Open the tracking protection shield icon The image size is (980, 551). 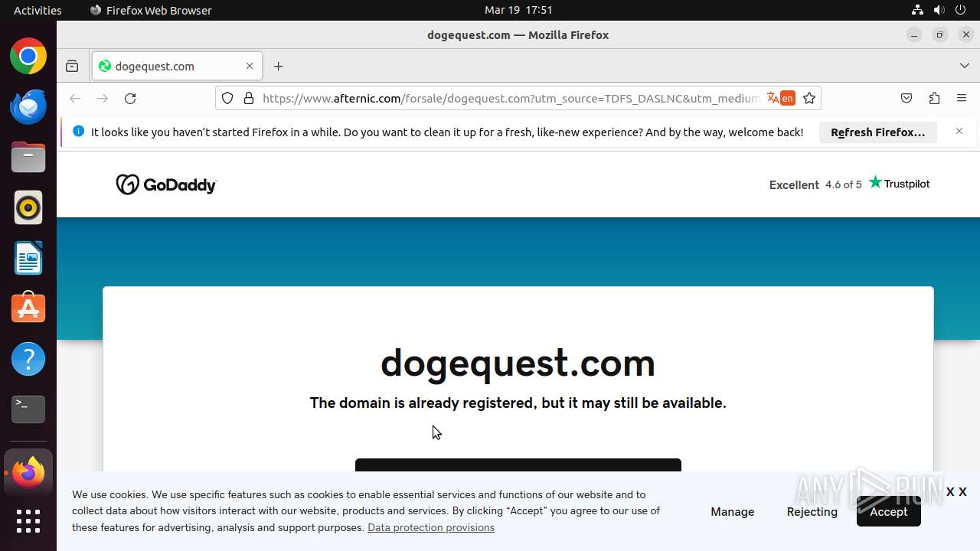227,99
